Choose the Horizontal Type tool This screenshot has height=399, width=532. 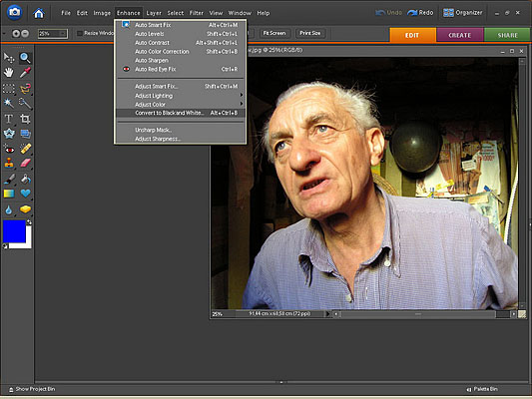tap(9, 119)
